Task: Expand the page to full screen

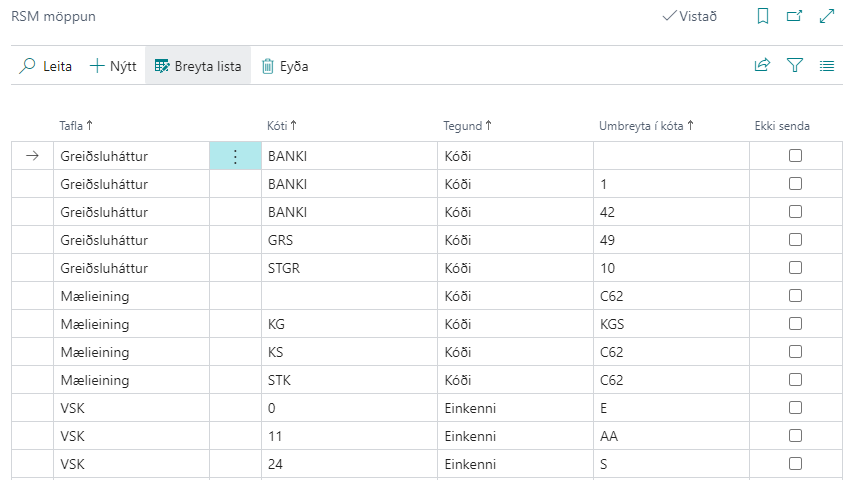Action: click(x=827, y=17)
